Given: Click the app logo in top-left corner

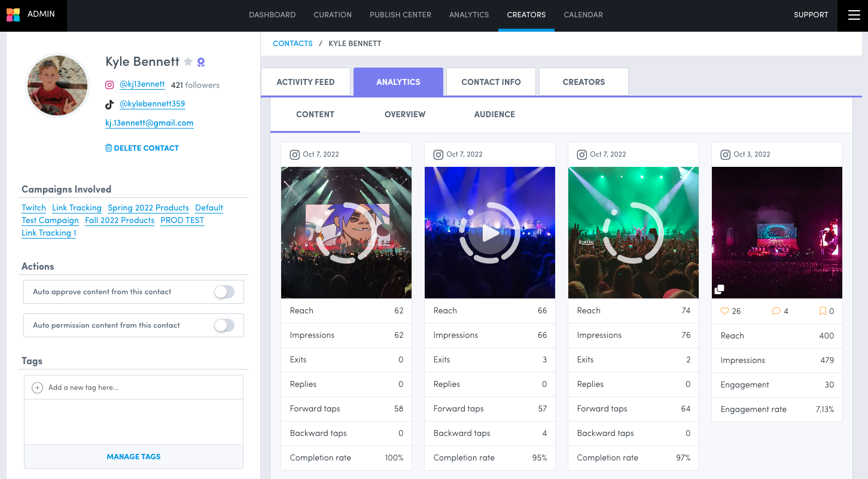Looking at the screenshot, I should point(13,15).
